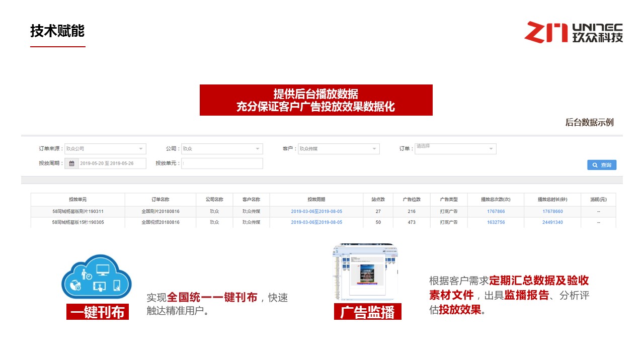Click the 广告监播 screenshot thumbnail
This screenshot has height=362, width=644.
click(x=365, y=273)
